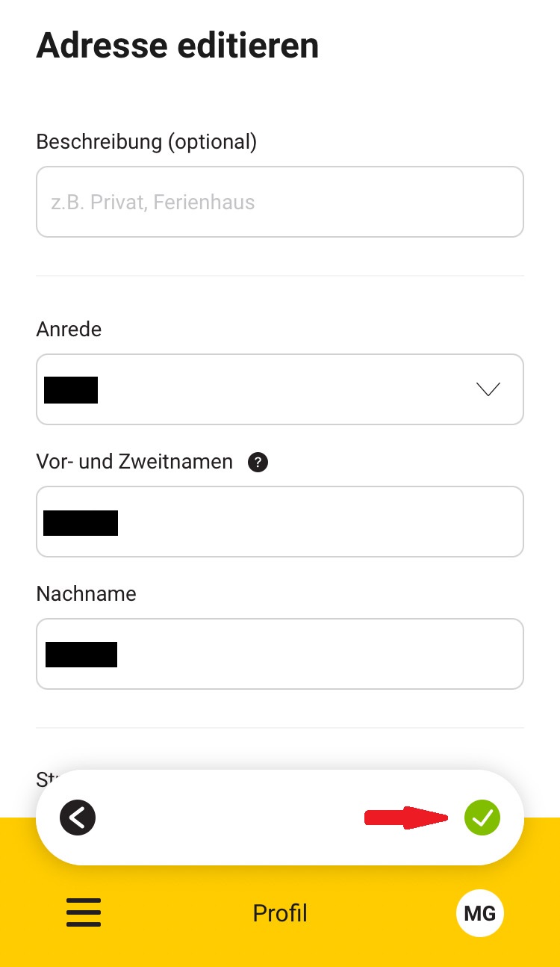Tap the "Anrede" field label
The height and width of the screenshot is (967, 560).
69,330
